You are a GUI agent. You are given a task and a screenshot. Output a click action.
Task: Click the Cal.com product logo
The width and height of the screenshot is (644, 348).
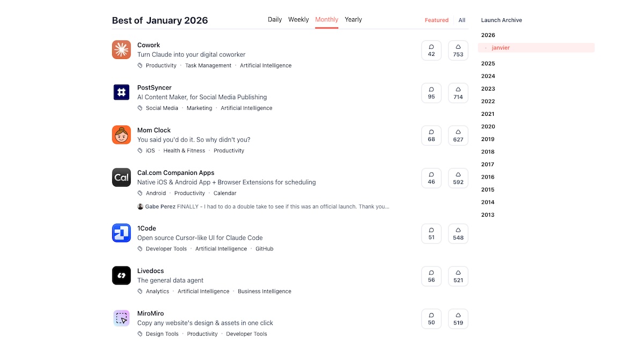[x=121, y=177]
